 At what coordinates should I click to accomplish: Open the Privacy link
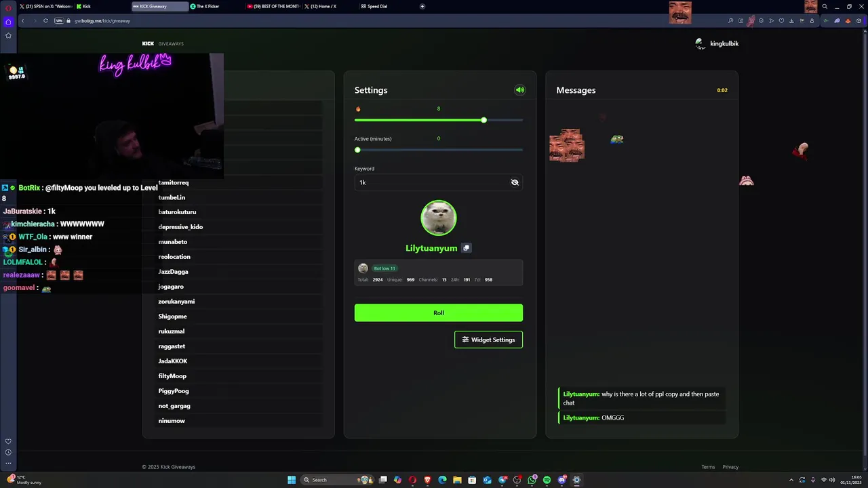coord(730,467)
